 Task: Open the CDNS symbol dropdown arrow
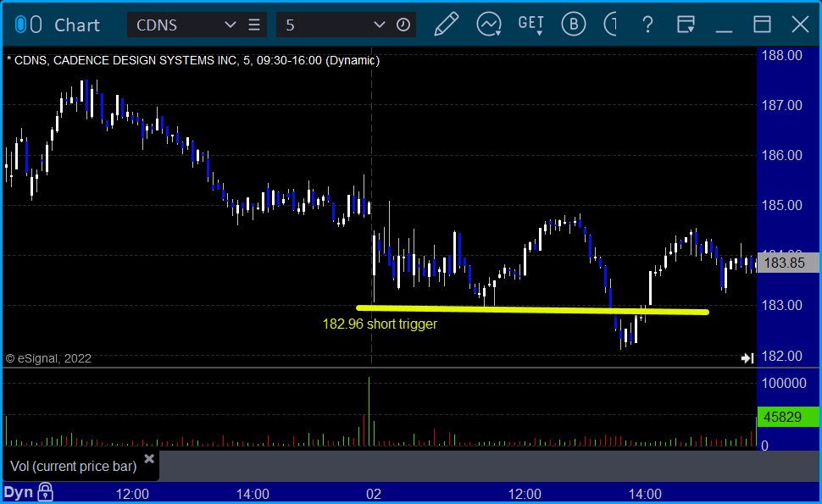pyautogui.click(x=230, y=25)
